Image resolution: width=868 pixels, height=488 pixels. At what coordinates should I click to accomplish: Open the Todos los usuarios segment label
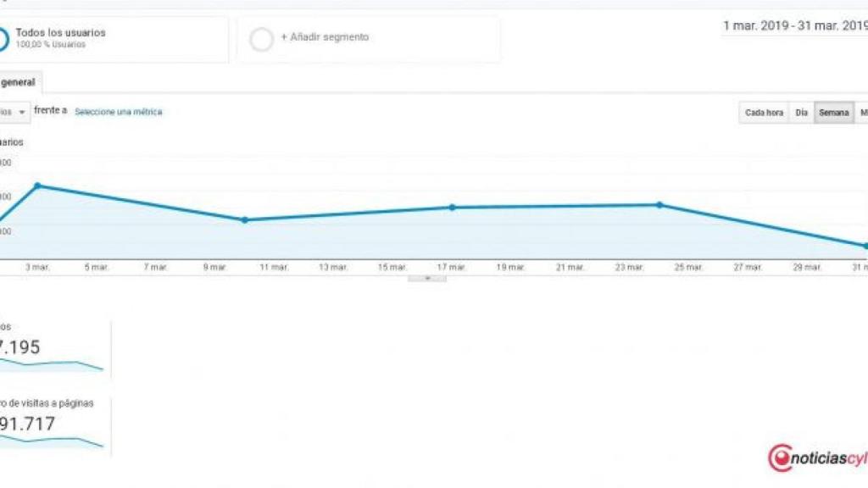60,33
